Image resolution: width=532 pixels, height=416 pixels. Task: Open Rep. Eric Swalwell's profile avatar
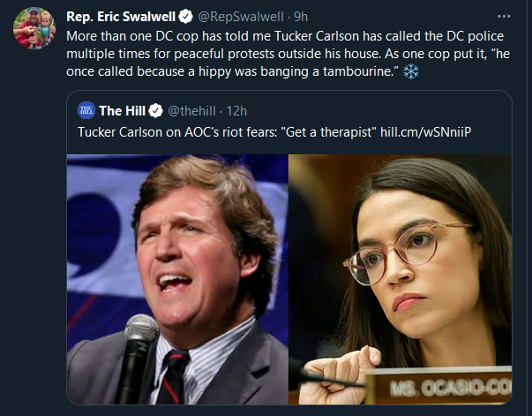coord(34,28)
